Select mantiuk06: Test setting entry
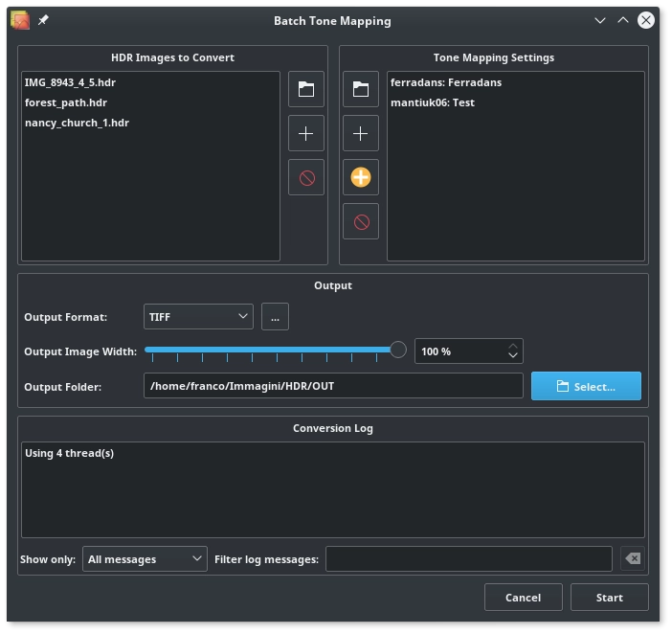 coord(433,102)
